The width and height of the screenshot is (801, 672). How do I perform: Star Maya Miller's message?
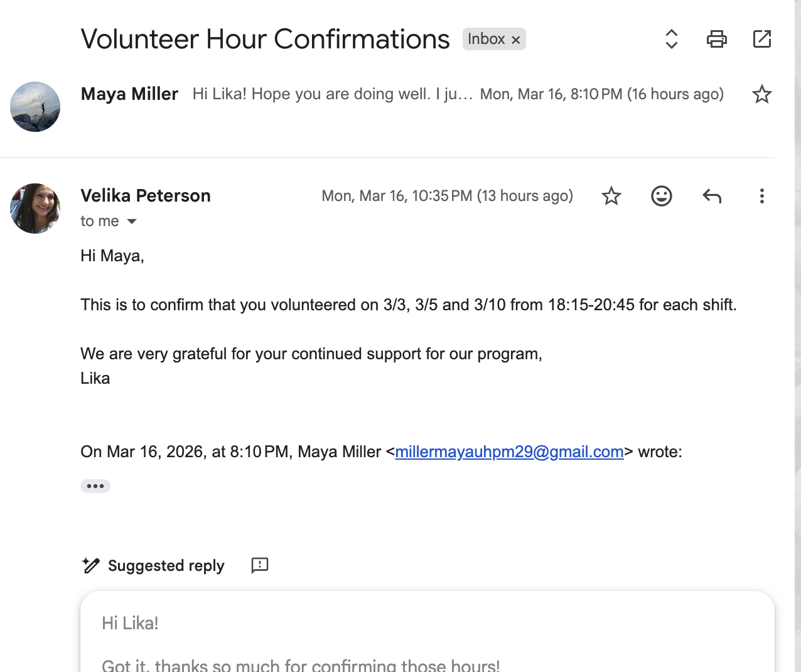tap(761, 94)
